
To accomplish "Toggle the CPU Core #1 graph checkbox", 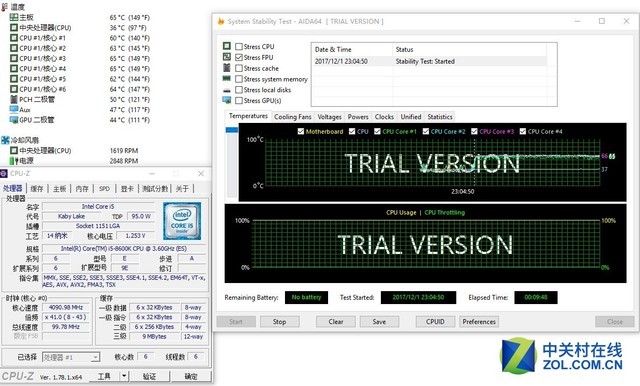I will tap(378, 131).
